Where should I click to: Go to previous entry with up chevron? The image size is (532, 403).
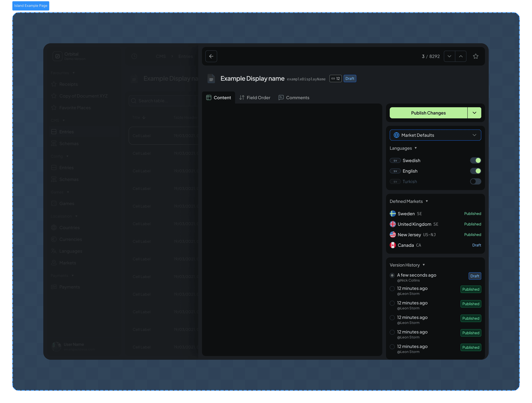click(461, 56)
